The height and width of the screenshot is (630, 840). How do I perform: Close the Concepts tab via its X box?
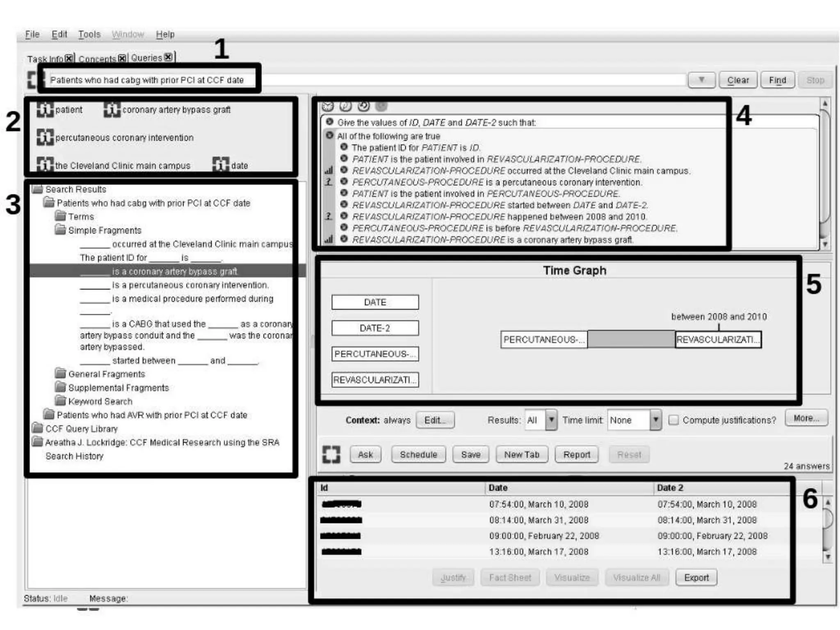[122, 59]
